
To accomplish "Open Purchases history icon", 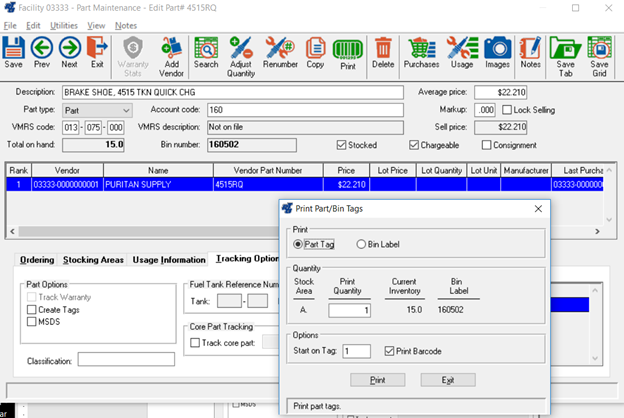I will 421,52.
